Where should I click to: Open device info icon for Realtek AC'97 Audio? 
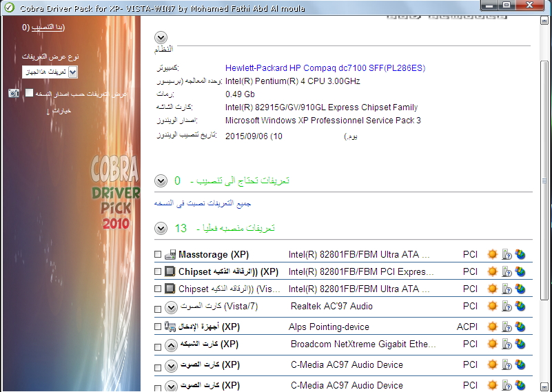click(x=507, y=306)
